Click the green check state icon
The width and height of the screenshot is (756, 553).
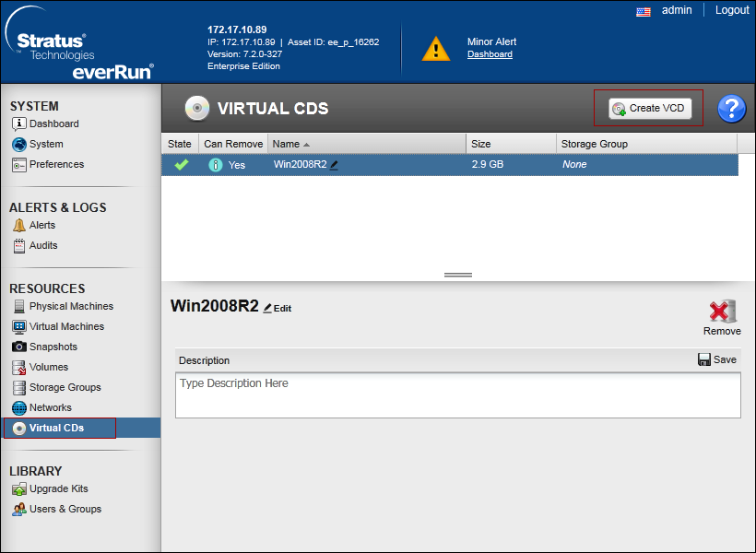(x=181, y=165)
